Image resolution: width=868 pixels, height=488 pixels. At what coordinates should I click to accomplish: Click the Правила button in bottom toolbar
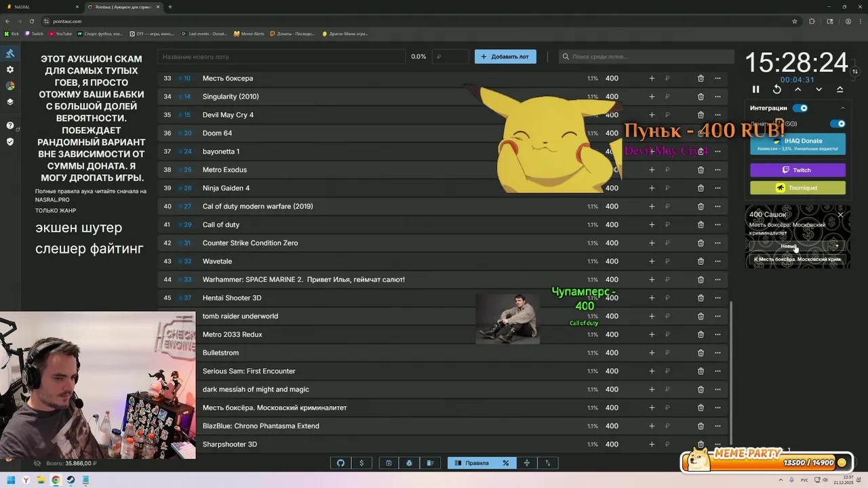(471, 463)
